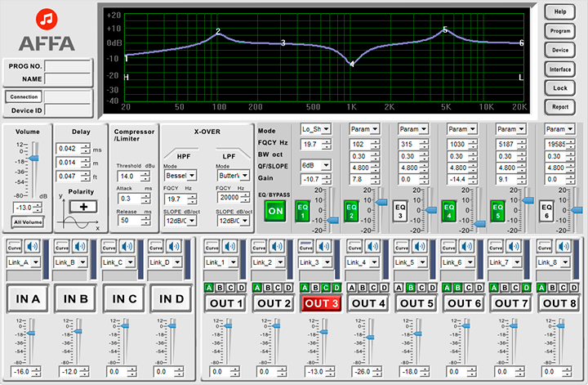Mute the IN A channel speaker icon
This screenshot has height=385, width=588.
point(33,247)
